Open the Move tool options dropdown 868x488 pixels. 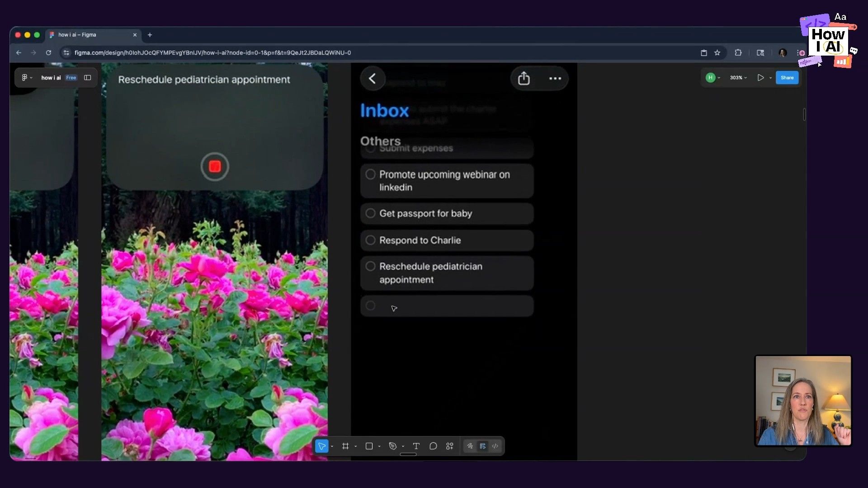coord(332,446)
